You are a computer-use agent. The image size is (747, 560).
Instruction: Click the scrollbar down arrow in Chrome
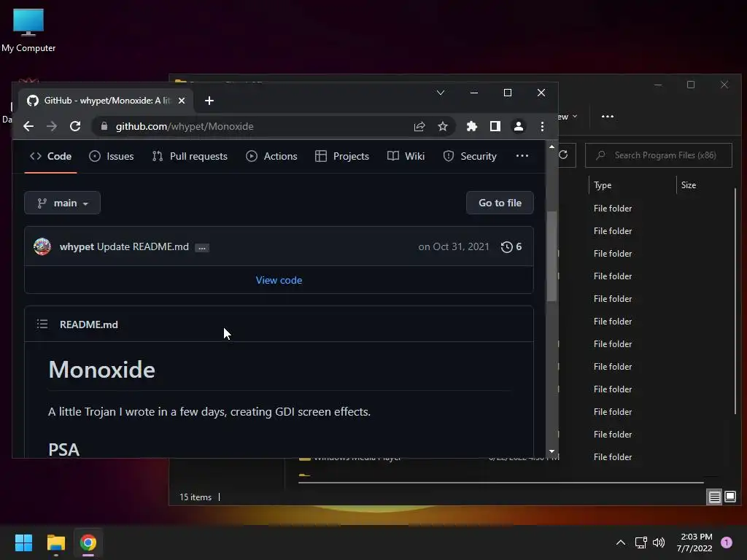point(551,451)
